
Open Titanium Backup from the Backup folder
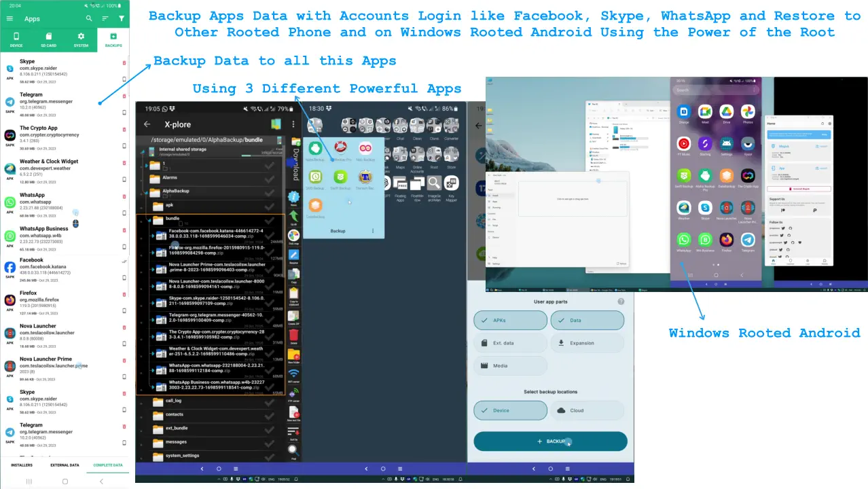point(365,177)
